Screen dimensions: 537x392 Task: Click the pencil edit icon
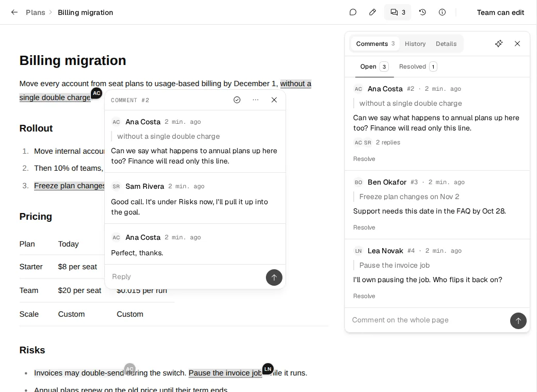click(373, 12)
